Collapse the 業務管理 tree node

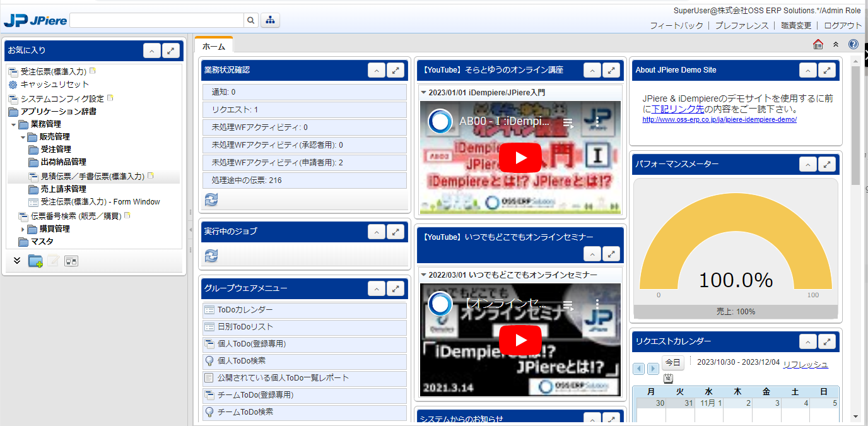(x=13, y=124)
